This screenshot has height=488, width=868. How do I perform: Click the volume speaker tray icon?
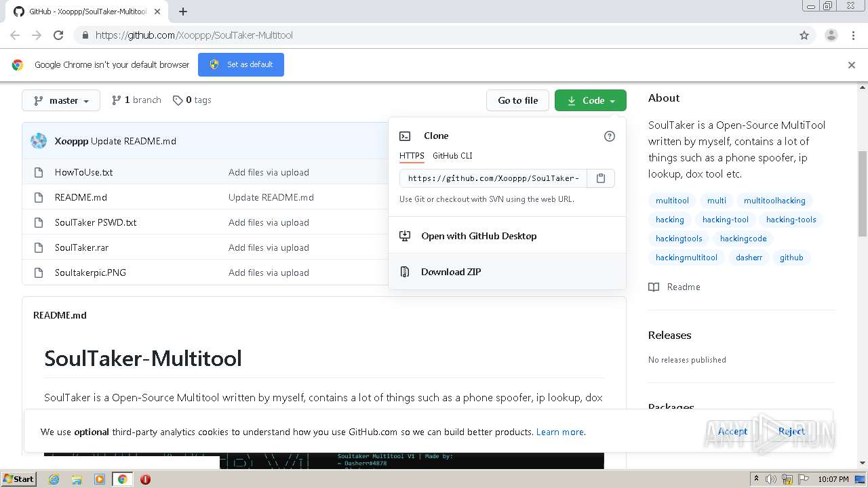coord(772,479)
